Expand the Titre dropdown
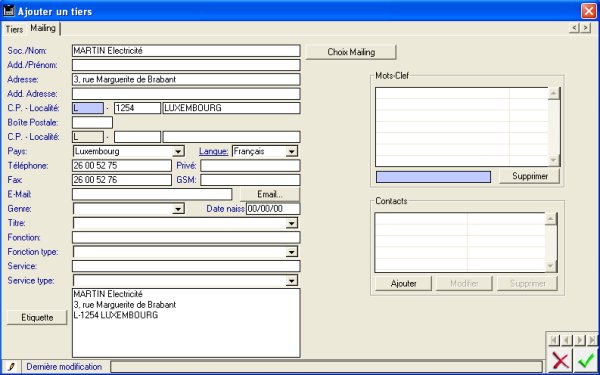 pyautogui.click(x=292, y=223)
